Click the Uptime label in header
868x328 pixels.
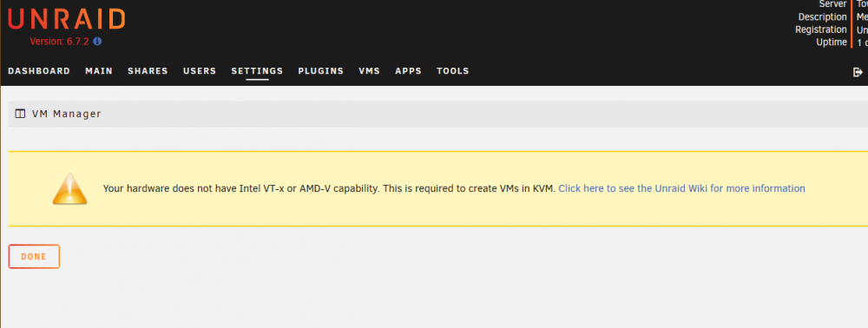832,42
